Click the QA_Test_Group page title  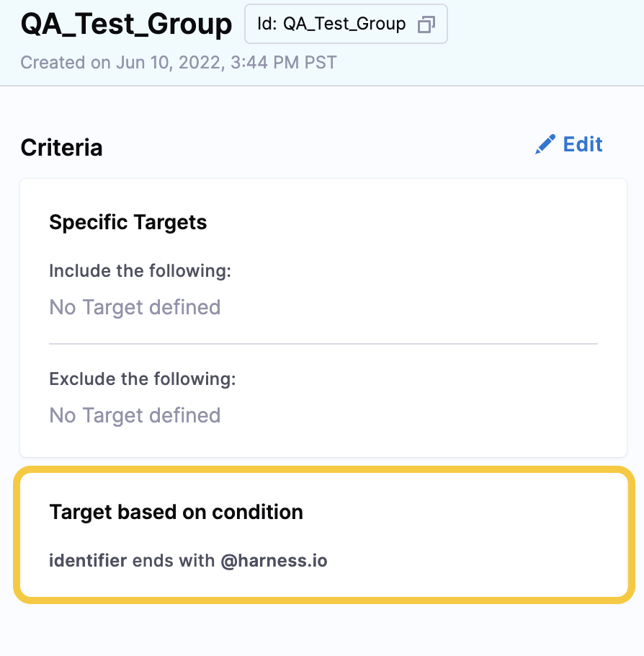point(126,23)
